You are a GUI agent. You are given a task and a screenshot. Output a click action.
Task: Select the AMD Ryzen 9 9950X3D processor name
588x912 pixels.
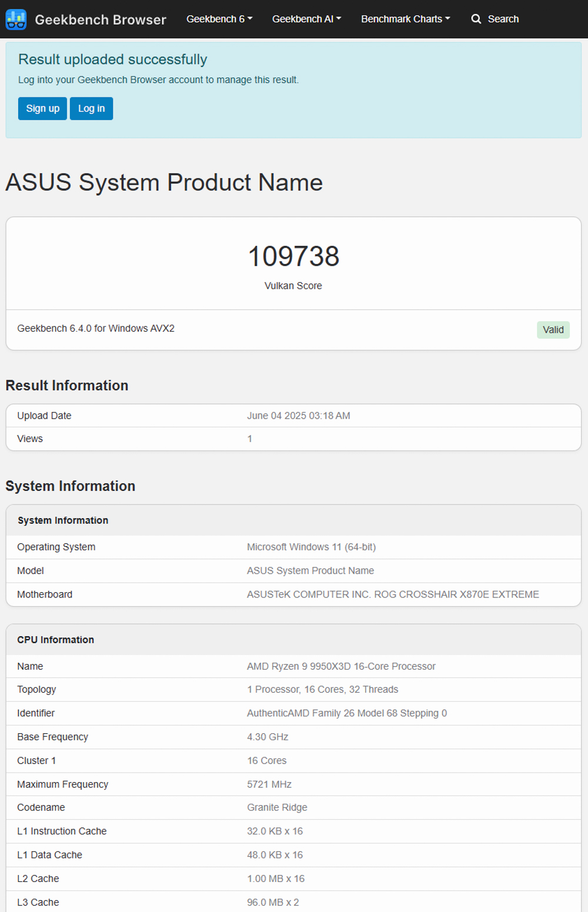tap(341, 666)
